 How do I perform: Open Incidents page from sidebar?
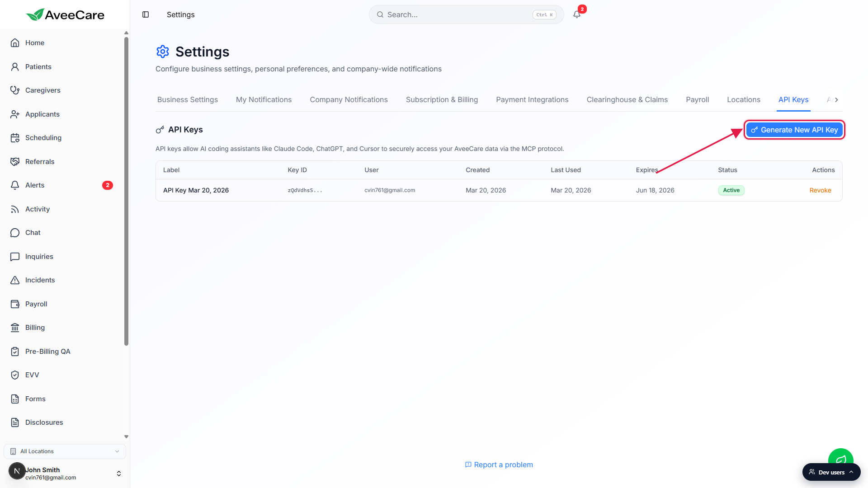(40, 280)
